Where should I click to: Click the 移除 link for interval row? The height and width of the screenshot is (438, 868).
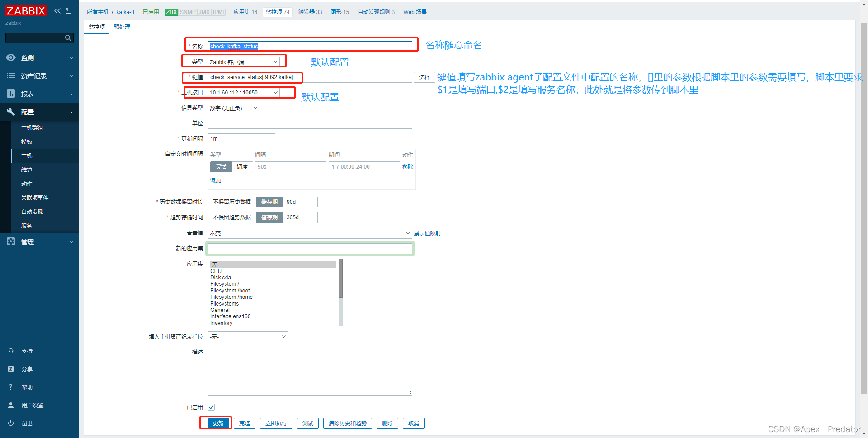pos(408,167)
